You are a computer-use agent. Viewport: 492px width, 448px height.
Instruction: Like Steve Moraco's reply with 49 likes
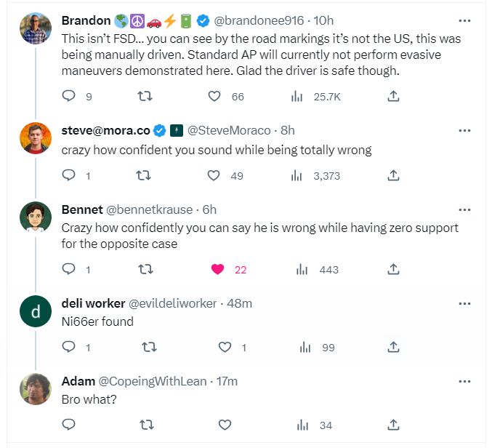[214, 175]
